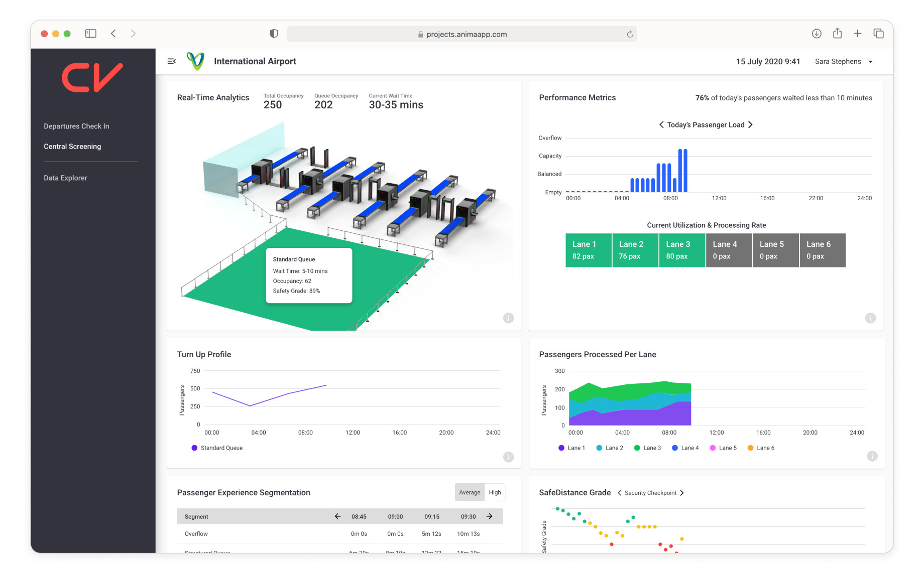The width and height of the screenshot is (924, 573).
Task: Click the Lane 1 82 pax tile
Action: 588,250
